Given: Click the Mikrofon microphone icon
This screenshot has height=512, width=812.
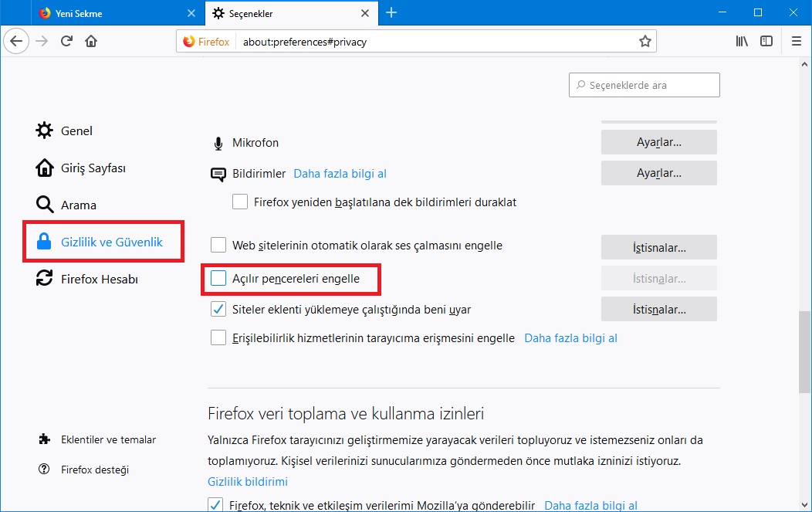Looking at the screenshot, I should click(x=218, y=144).
